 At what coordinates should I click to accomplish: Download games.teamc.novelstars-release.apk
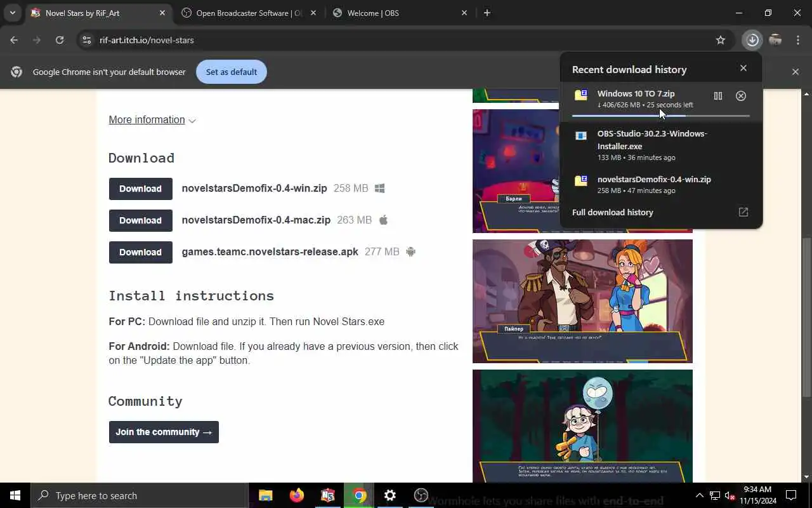tap(140, 252)
